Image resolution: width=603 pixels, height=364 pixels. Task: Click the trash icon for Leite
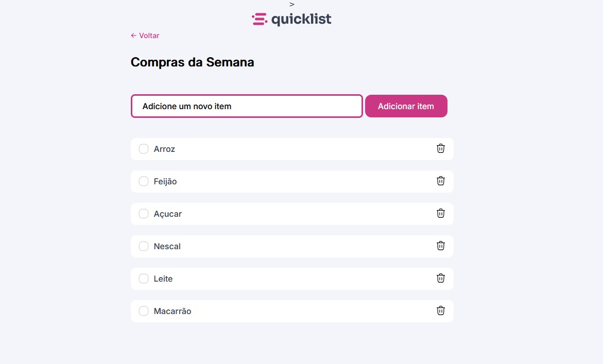pyautogui.click(x=441, y=278)
